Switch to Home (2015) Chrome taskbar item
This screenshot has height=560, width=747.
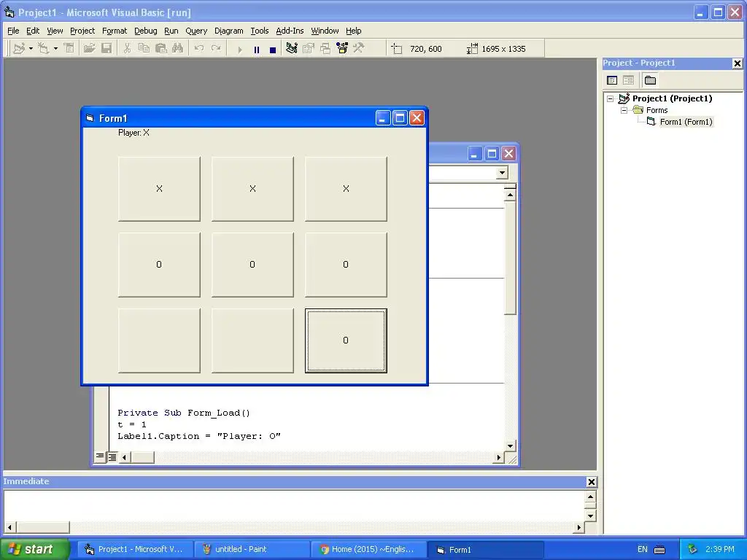pyautogui.click(x=369, y=549)
